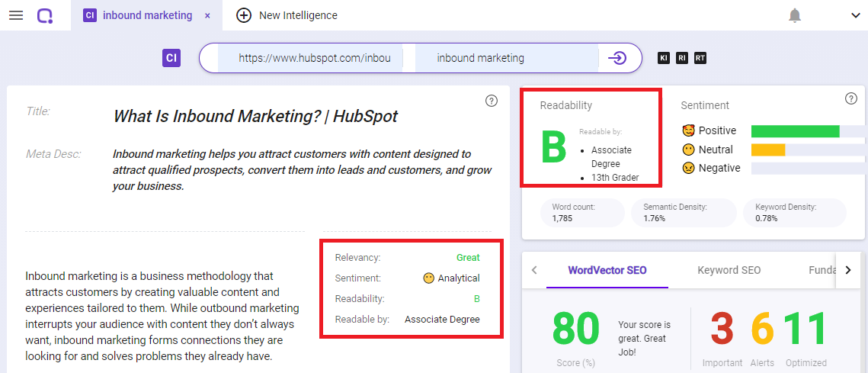Click the yellow 6 Alerts count
868x373 pixels.
(762, 330)
